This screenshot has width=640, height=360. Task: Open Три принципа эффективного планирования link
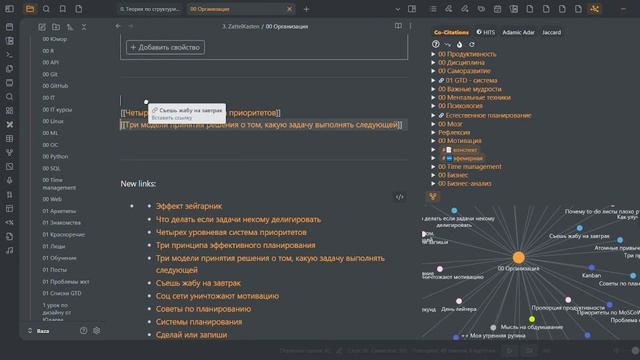coord(236,245)
